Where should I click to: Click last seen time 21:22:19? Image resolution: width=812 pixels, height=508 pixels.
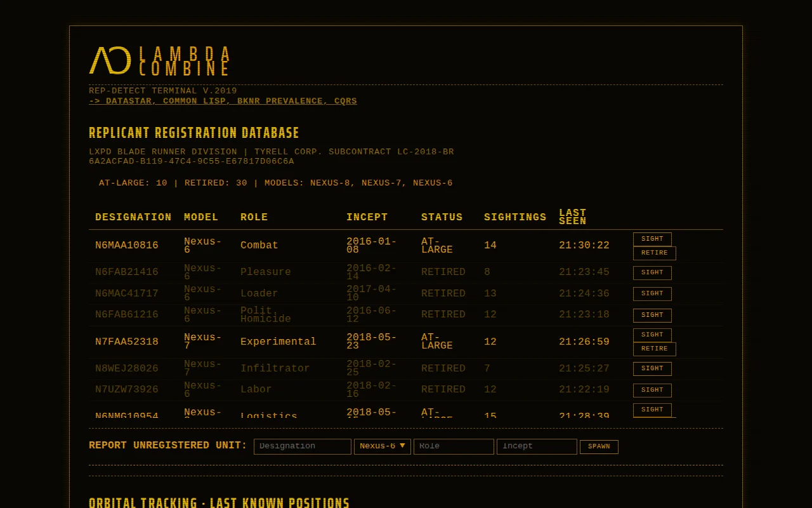pyautogui.click(x=584, y=390)
